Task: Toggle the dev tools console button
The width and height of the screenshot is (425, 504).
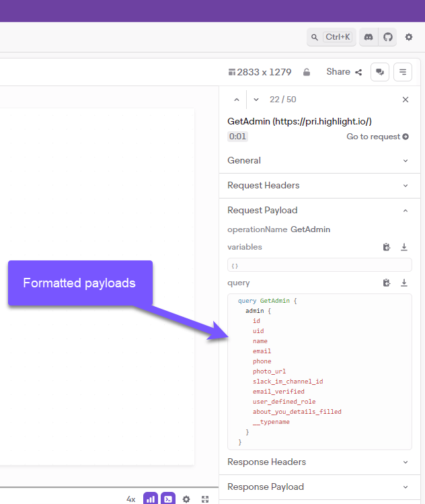Action: pos(168,499)
